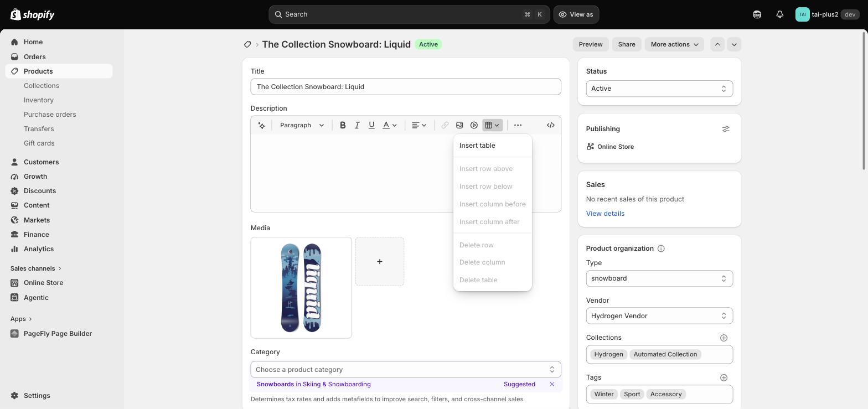Open the Vendor dropdown
Screen dimensions: 868x409
(659, 316)
